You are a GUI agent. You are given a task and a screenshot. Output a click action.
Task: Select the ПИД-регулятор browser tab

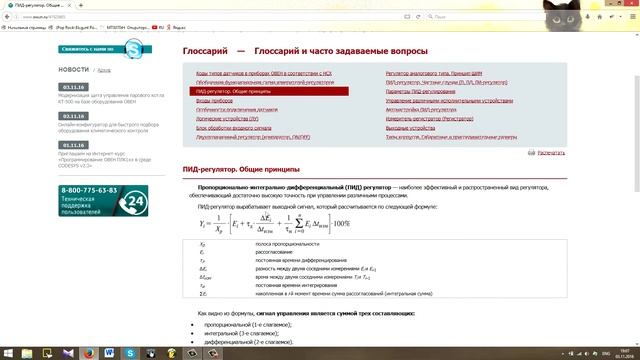(40, 5)
